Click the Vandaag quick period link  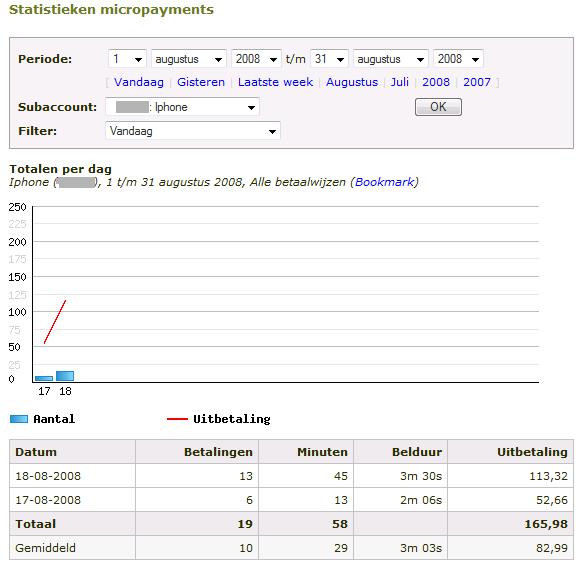pos(139,82)
